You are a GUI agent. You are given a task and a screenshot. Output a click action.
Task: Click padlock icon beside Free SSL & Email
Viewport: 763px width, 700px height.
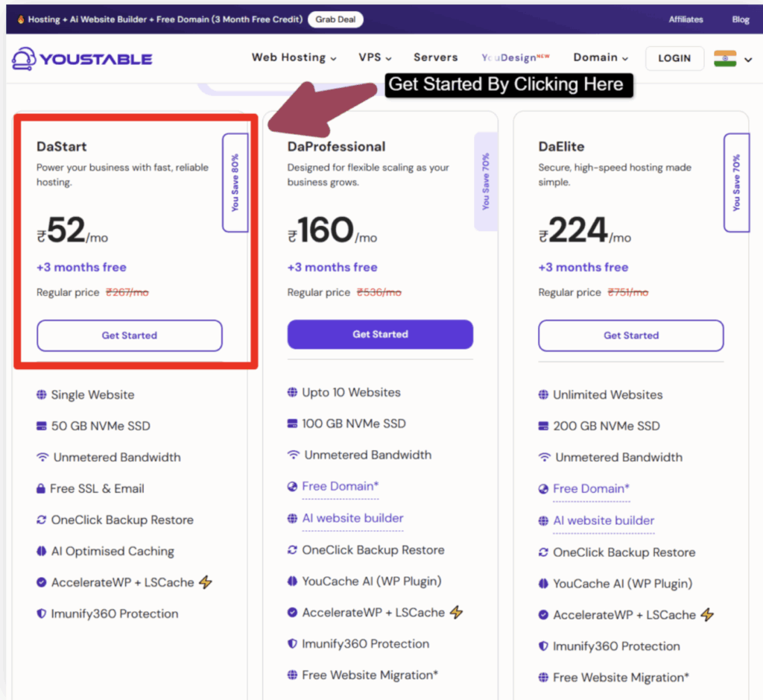(42, 489)
